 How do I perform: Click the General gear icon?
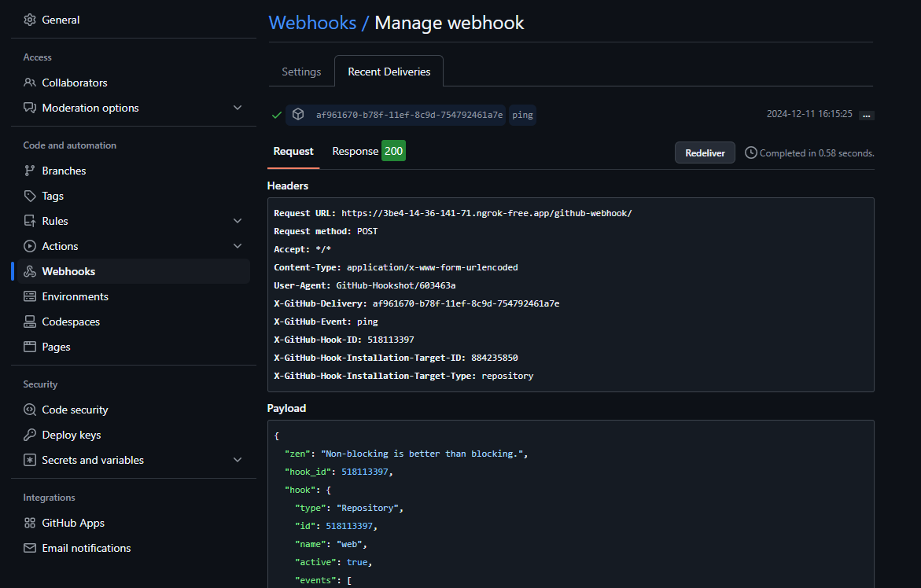[x=29, y=20]
